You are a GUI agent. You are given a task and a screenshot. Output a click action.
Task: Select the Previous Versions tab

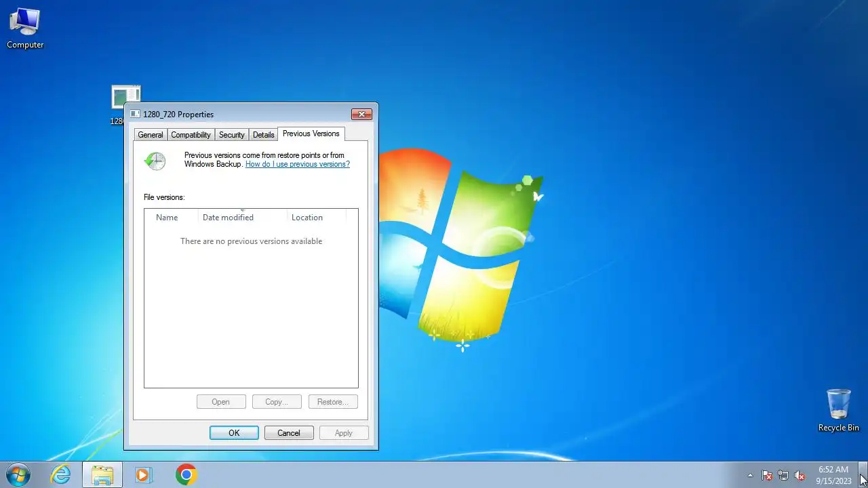311,134
